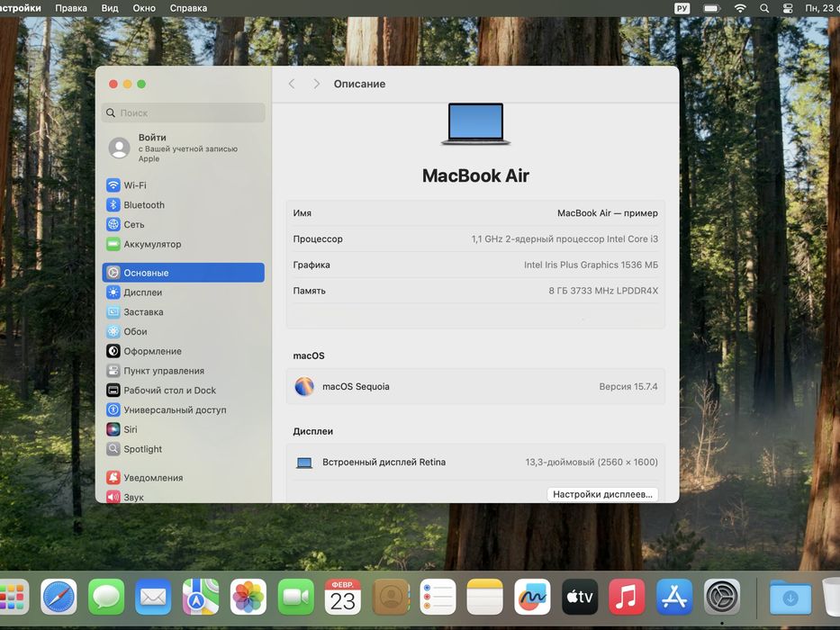Open Music app in the Dock

point(627,596)
